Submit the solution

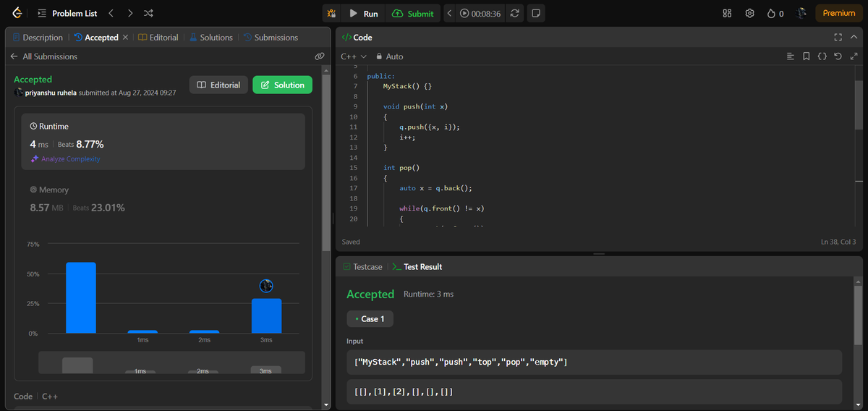click(413, 13)
